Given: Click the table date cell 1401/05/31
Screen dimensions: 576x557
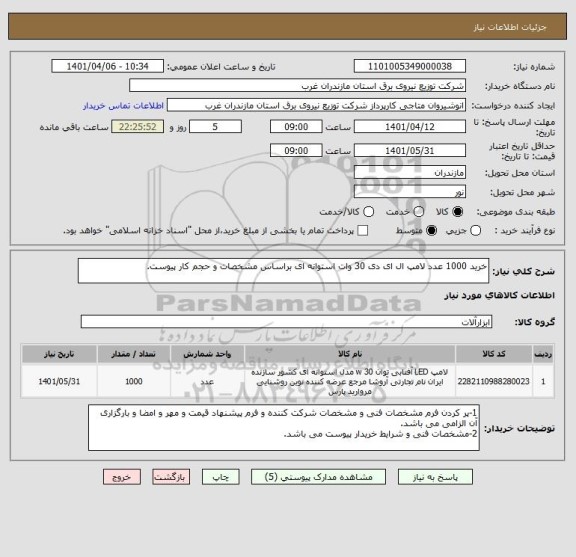Looking at the screenshot, I should [x=59, y=381].
